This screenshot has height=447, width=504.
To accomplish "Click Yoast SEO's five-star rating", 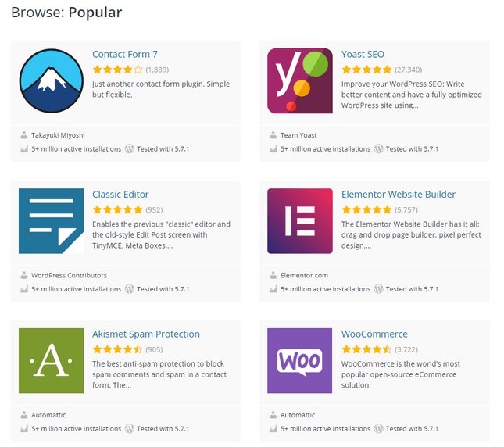I will click(366, 70).
